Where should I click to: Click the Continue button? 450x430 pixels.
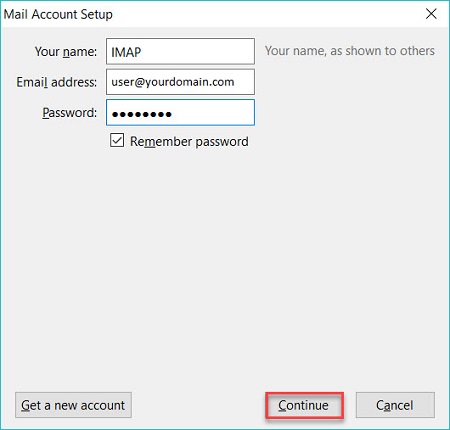pos(304,405)
